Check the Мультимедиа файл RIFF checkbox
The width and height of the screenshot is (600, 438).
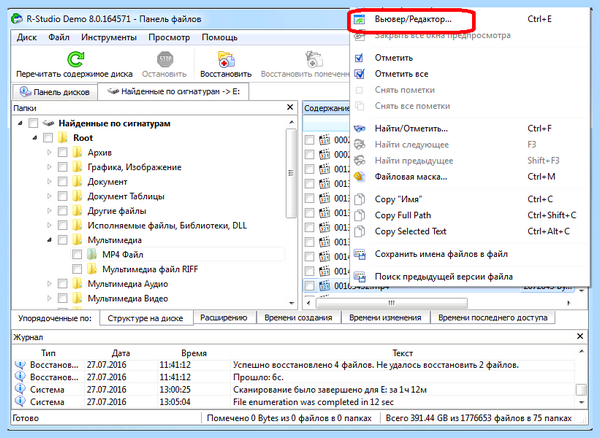tap(77, 269)
